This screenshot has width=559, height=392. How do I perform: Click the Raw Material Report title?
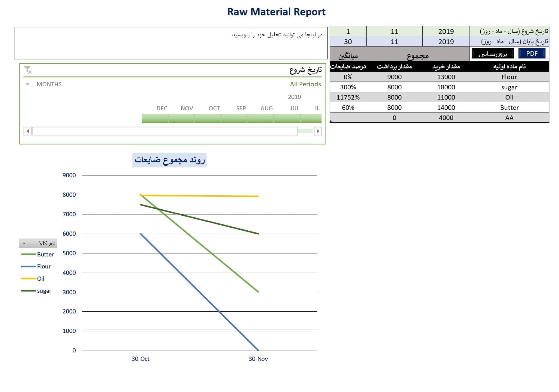[276, 12]
